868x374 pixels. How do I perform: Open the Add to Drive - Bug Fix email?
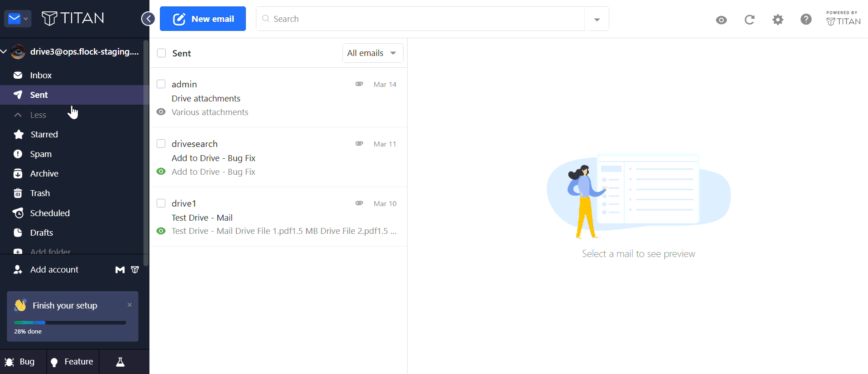[x=279, y=157]
